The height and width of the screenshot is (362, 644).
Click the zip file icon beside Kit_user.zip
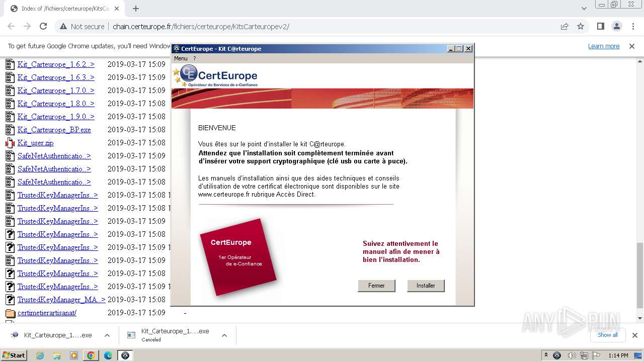[10, 143]
